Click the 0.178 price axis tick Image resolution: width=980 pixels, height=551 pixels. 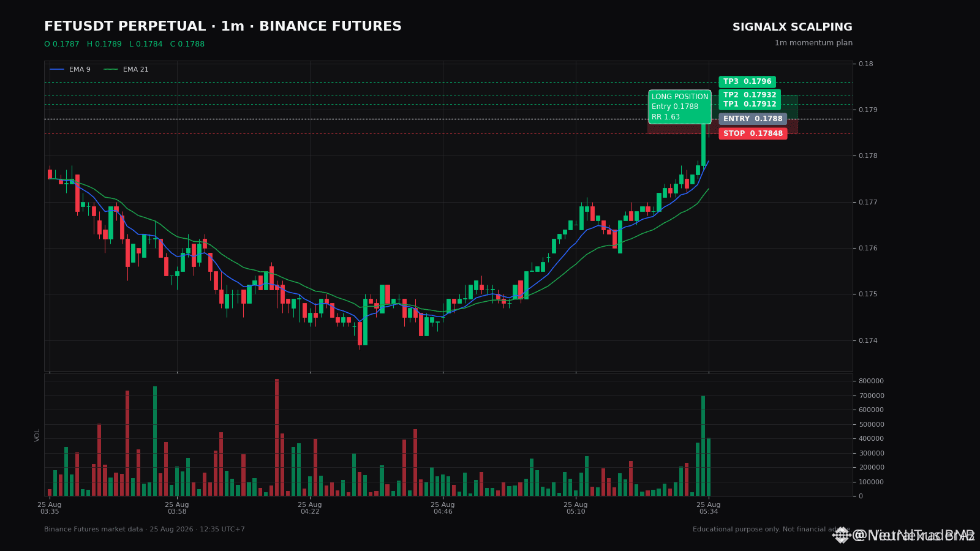tap(868, 156)
